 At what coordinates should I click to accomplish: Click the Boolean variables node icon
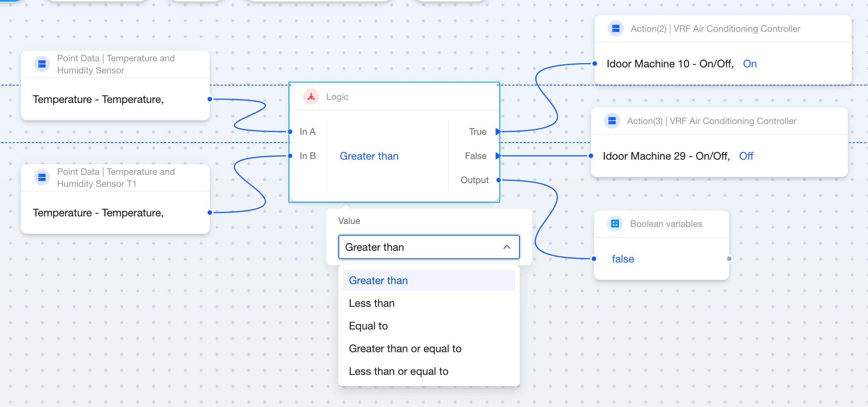point(615,224)
